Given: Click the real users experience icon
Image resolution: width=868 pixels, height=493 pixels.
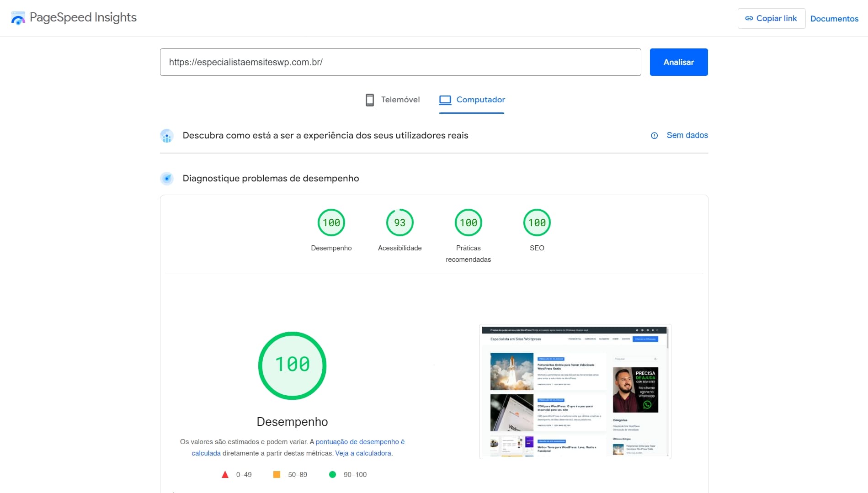Looking at the screenshot, I should click(x=167, y=136).
